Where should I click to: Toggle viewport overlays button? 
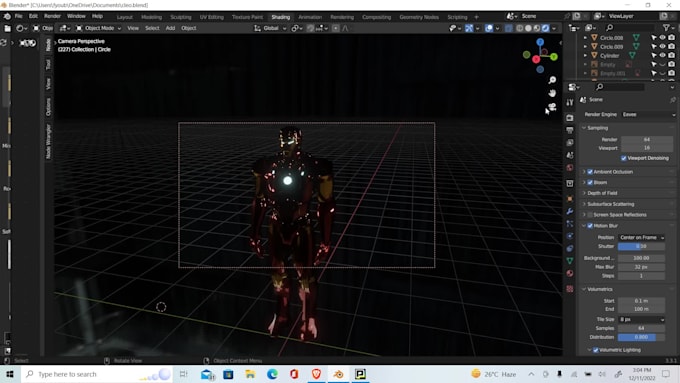pyautogui.click(x=489, y=28)
